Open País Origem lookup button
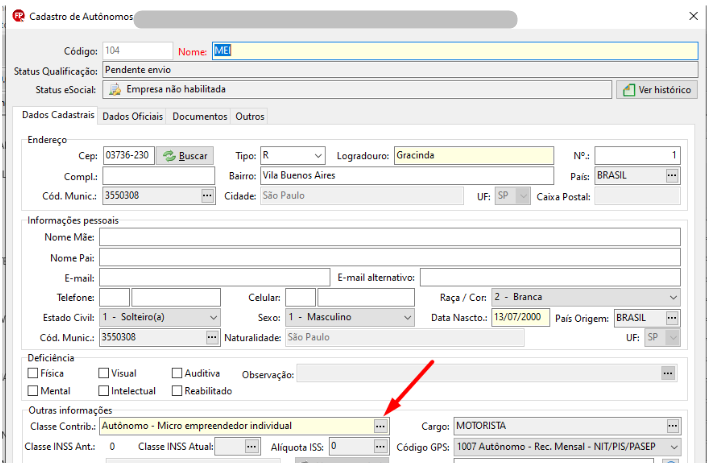 (672, 318)
